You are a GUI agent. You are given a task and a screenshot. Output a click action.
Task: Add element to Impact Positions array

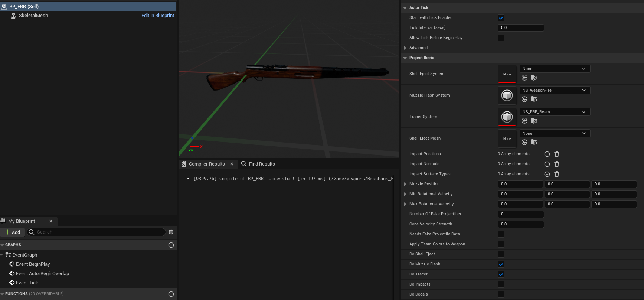click(x=547, y=154)
